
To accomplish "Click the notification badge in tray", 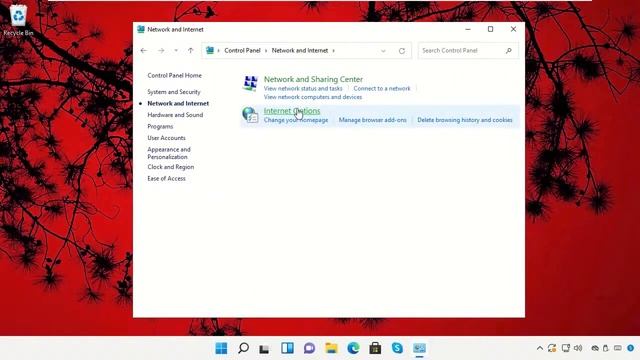I will 631,348.
